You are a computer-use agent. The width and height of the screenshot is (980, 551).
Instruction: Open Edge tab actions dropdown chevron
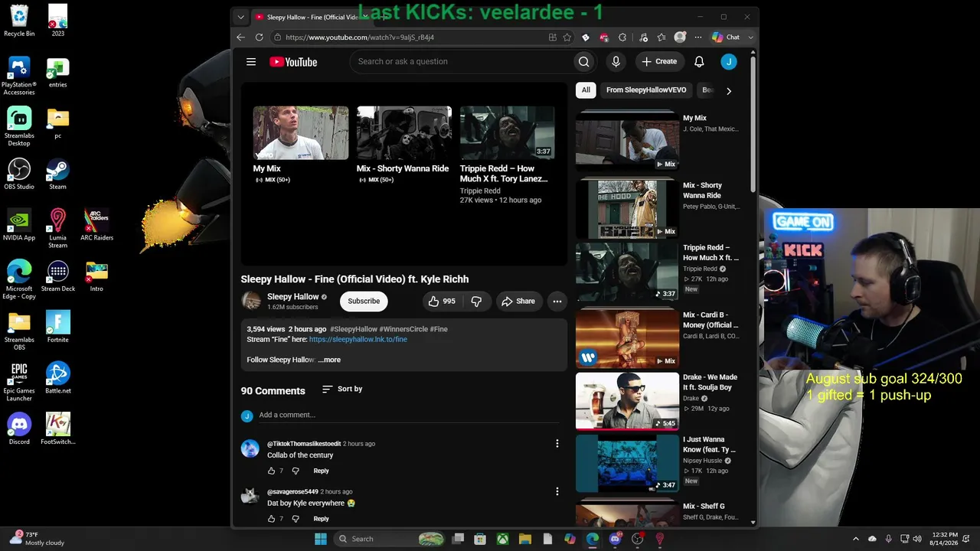click(x=240, y=17)
